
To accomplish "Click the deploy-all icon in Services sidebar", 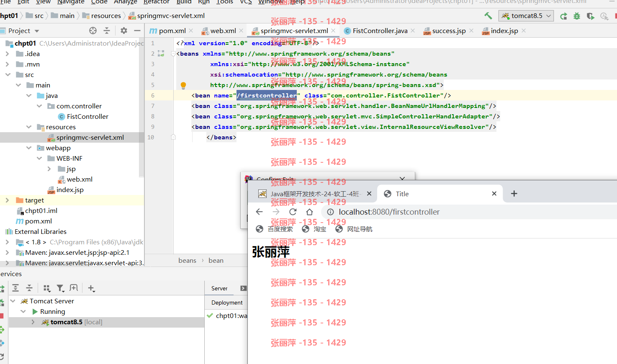I will click(2, 330).
